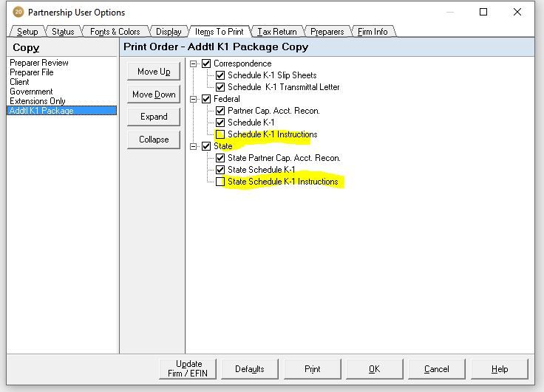Open the Firm Info tab
This screenshot has width=544, height=392.
pyautogui.click(x=372, y=32)
